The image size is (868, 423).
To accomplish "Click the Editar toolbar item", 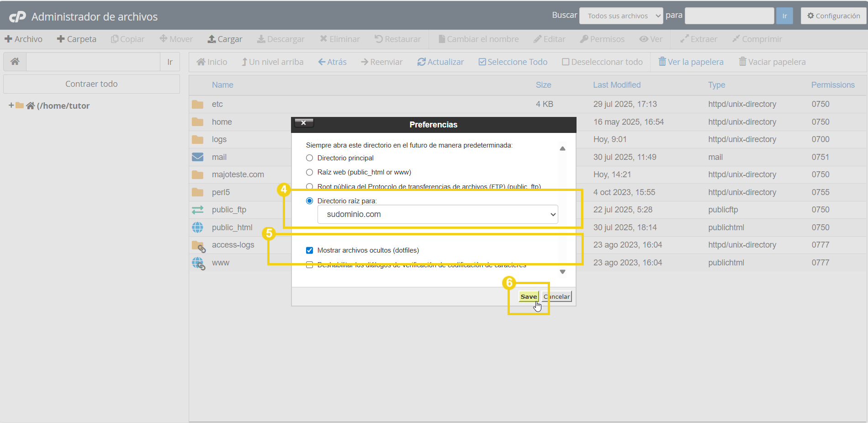I will pos(549,39).
